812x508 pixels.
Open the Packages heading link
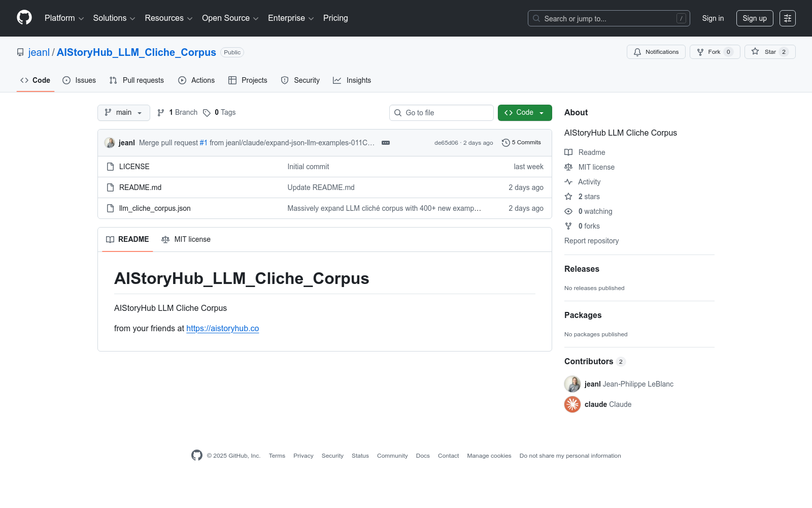point(583,315)
